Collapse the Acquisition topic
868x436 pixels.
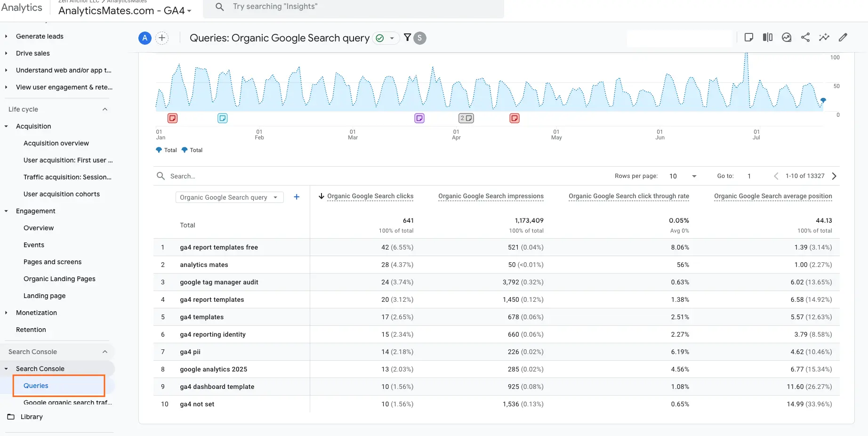coord(6,126)
